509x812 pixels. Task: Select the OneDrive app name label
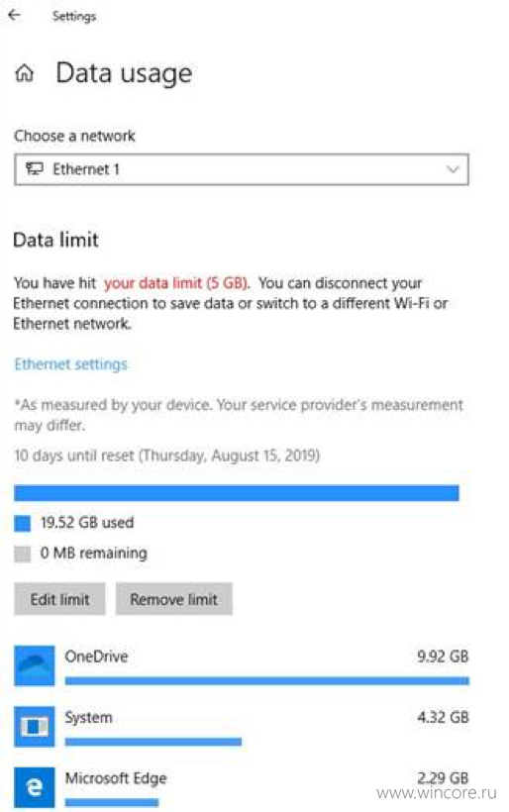pos(96,657)
